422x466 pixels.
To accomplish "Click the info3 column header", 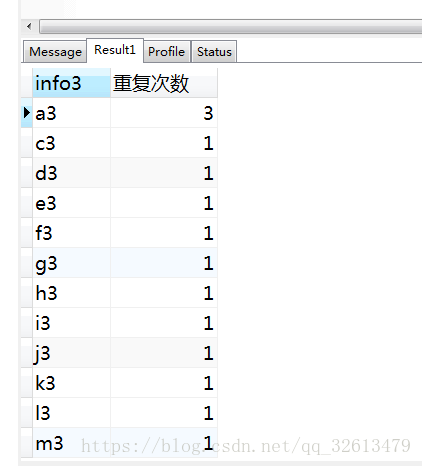I will [71, 83].
